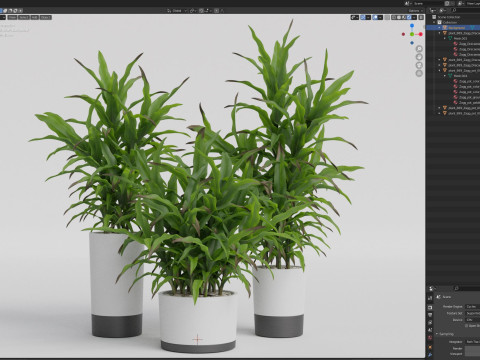Click the Render samples value field
The image size is (480, 360).
point(472,348)
